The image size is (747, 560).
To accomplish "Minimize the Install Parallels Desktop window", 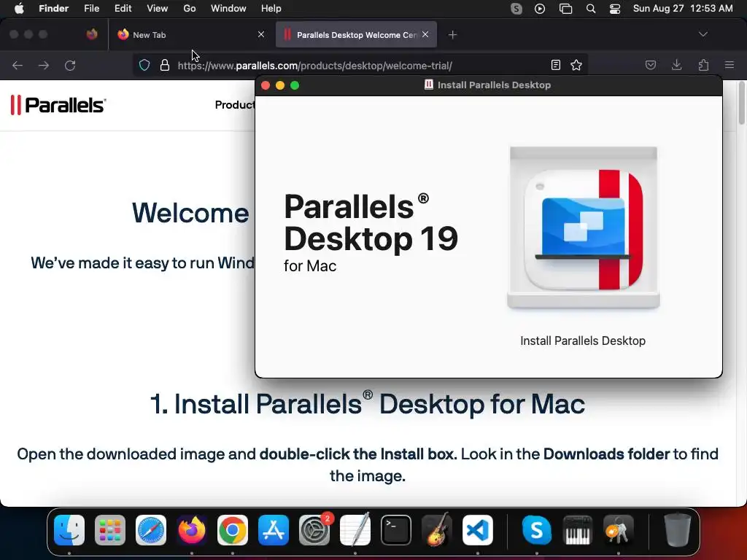I will click(x=280, y=85).
